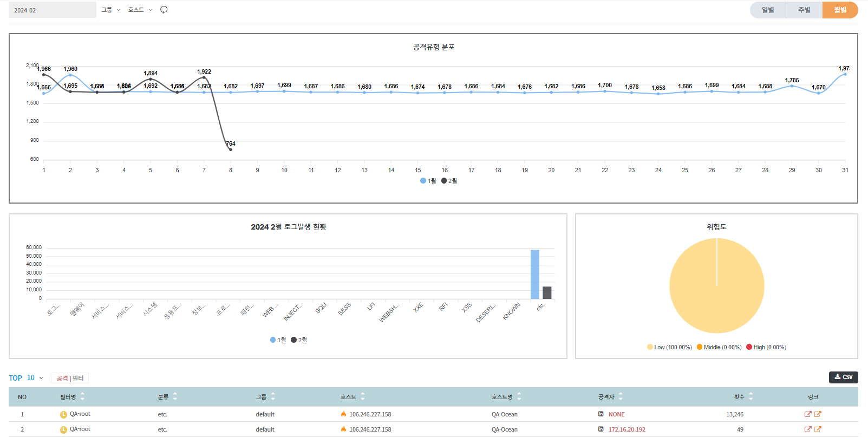Viewport: 868px width, 437px height.
Task: Click the refresh icon beside 호스트 dropdown
Action: click(x=164, y=10)
